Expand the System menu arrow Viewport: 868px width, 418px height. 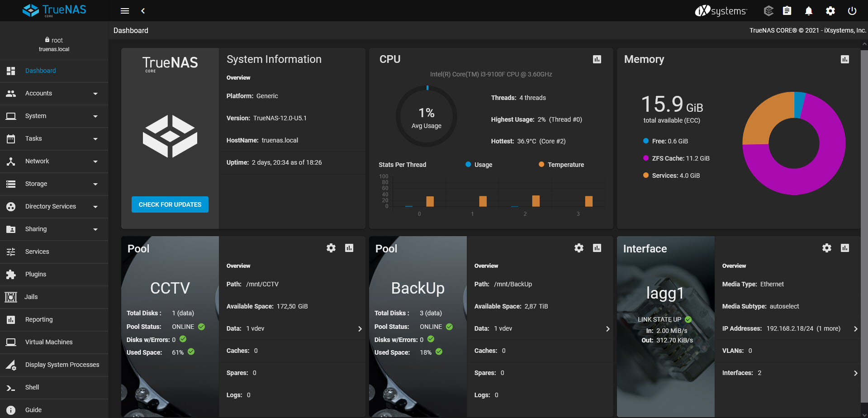pyautogui.click(x=95, y=116)
